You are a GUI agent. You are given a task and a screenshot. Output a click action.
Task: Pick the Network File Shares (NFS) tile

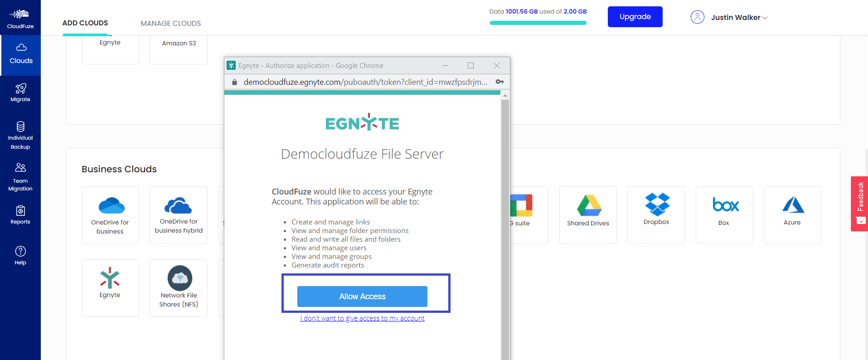[179, 287]
